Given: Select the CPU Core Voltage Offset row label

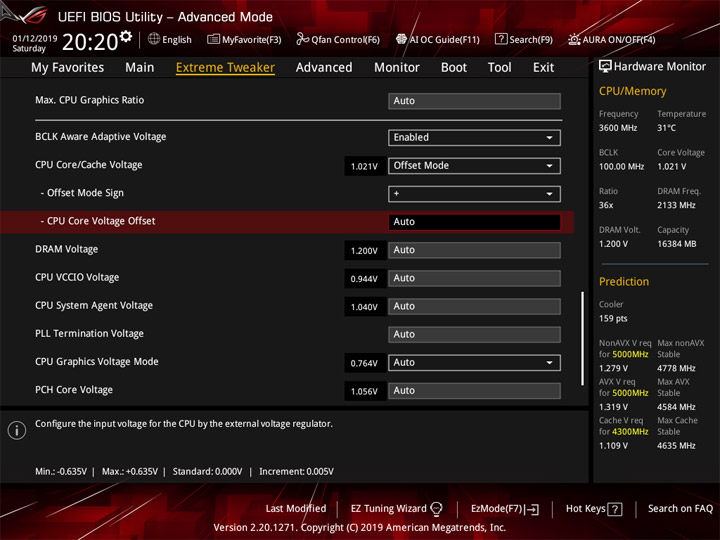Looking at the screenshot, I should click(x=98, y=221).
